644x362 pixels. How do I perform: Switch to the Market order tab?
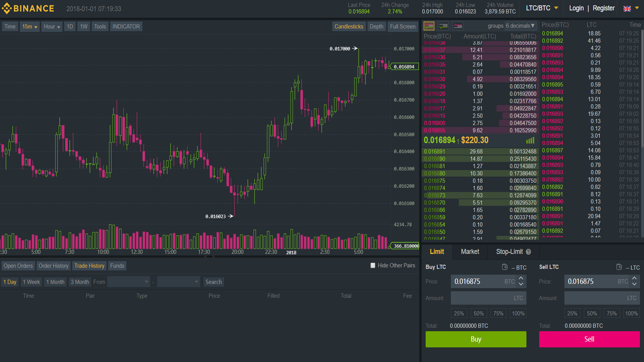(470, 252)
